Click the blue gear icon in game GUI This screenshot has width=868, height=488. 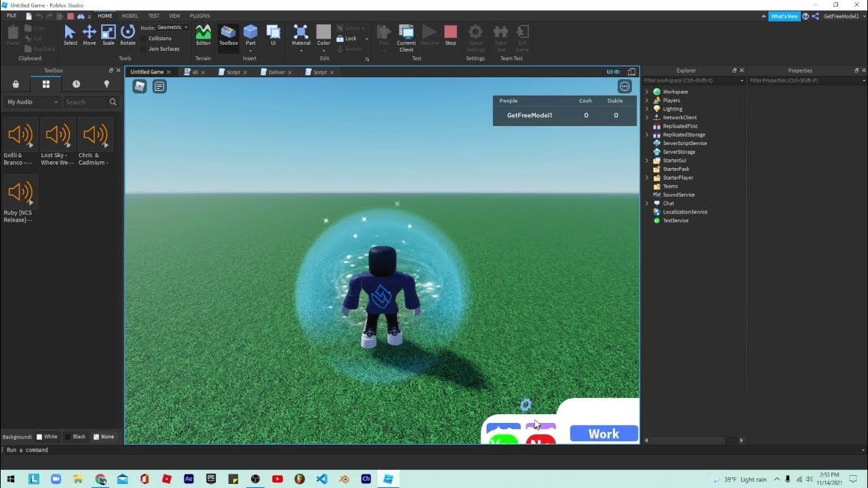pyautogui.click(x=526, y=405)
